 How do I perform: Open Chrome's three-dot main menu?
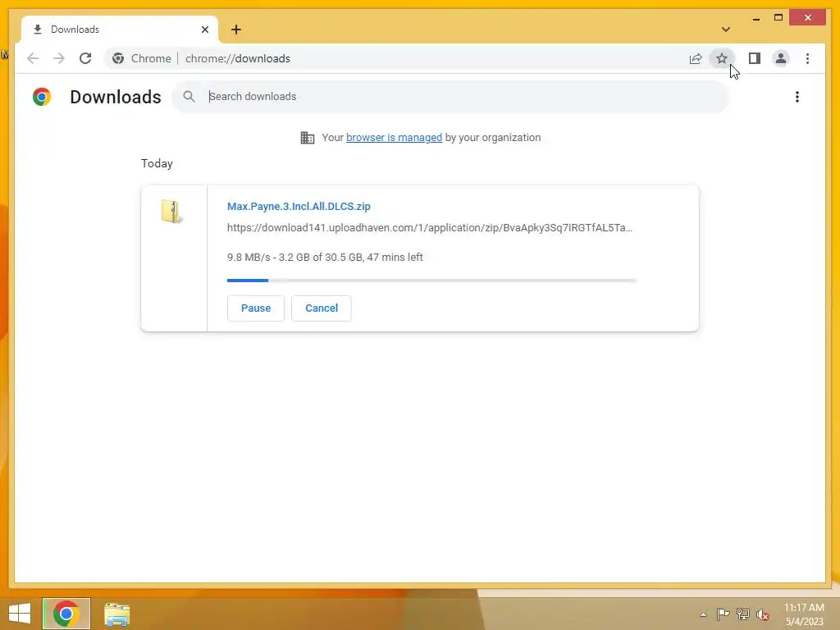coord(807,58)
